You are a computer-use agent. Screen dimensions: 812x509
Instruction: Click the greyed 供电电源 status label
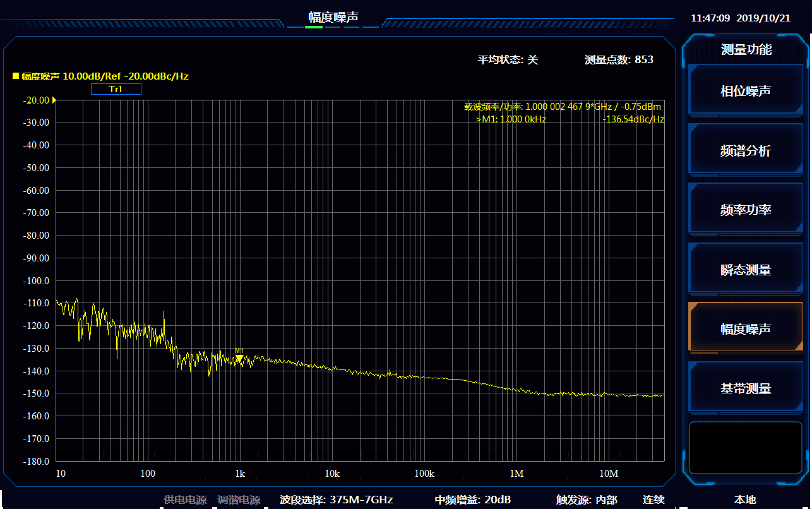pyautogui.click(x=185, y=500)
